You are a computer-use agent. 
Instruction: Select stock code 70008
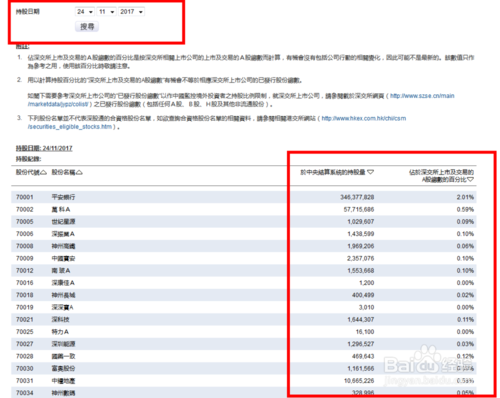(x=25, y=246)
